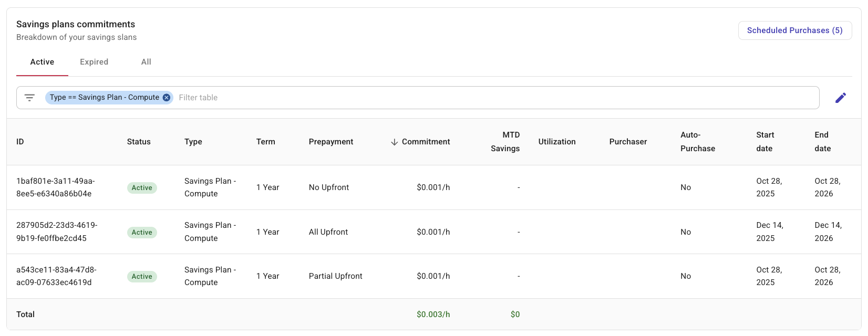Click the Start date column header
Screen dimensions: 868x336
[x=765, y=142]
